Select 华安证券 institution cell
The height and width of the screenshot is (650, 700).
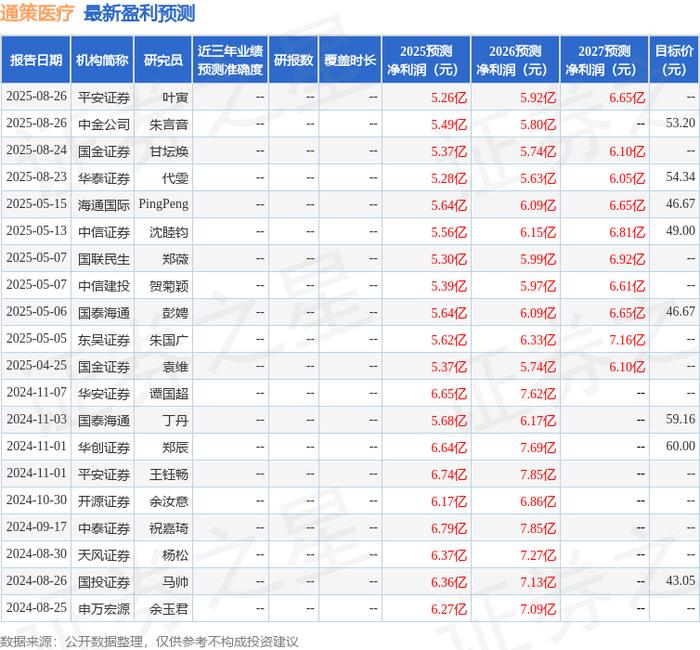(x=104, y=394)
